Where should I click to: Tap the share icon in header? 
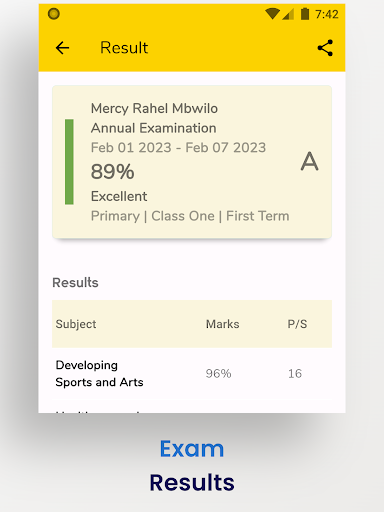pos(325,48)
